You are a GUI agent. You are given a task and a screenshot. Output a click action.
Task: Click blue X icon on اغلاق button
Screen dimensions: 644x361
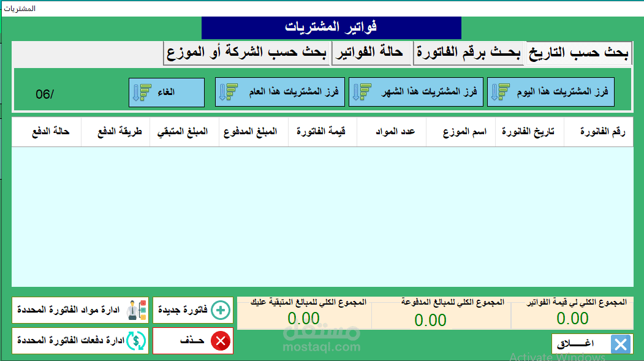[621, 344]
